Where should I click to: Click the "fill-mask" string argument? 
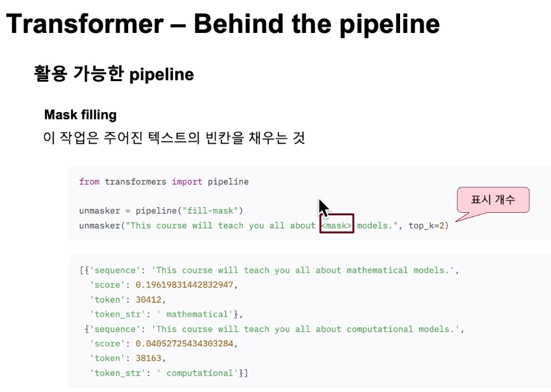pyautogui.click(x=210, y=210)
